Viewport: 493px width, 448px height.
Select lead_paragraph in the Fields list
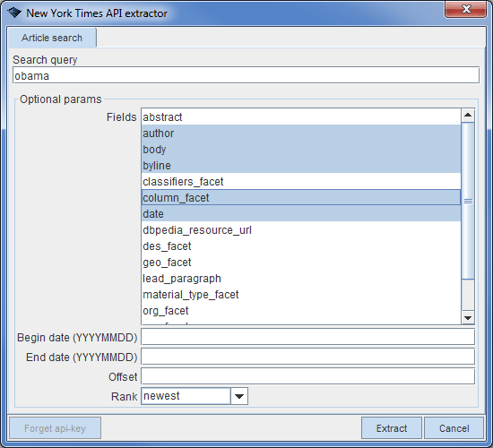click(x=301, y=279)
